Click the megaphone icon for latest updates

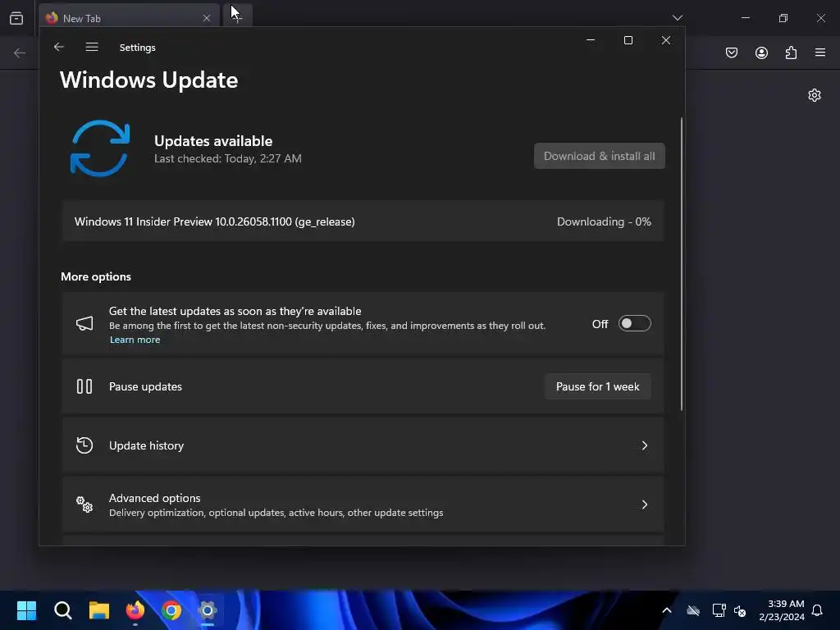(84, 323)
